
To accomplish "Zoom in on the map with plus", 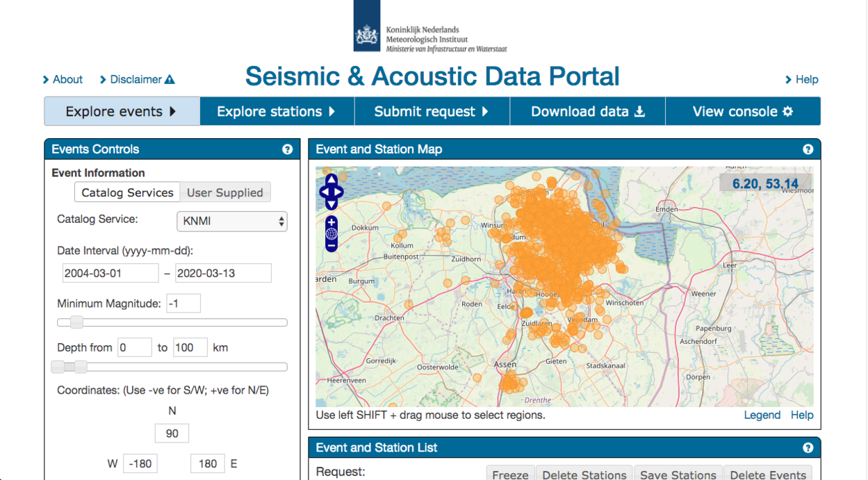I will pos(331,222).
